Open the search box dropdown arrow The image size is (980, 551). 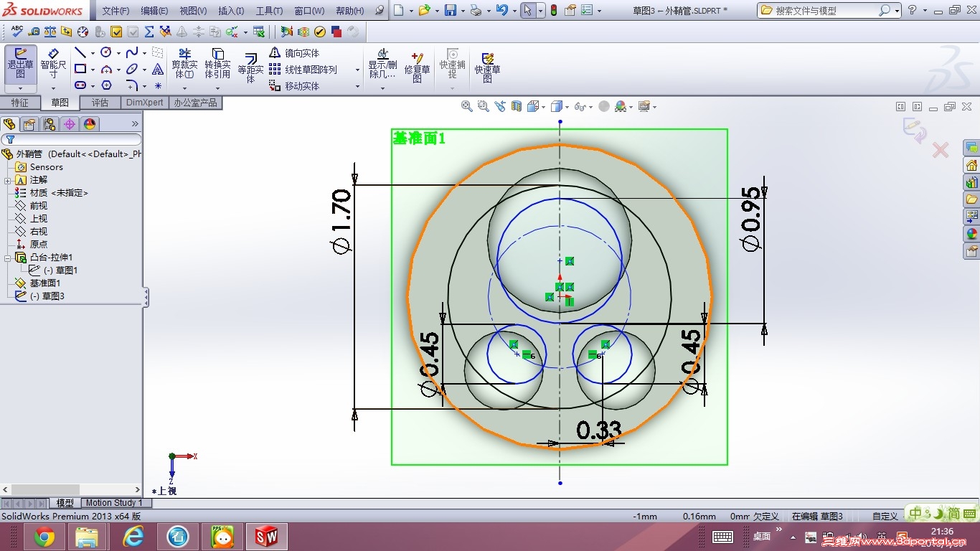click(898, 11)
